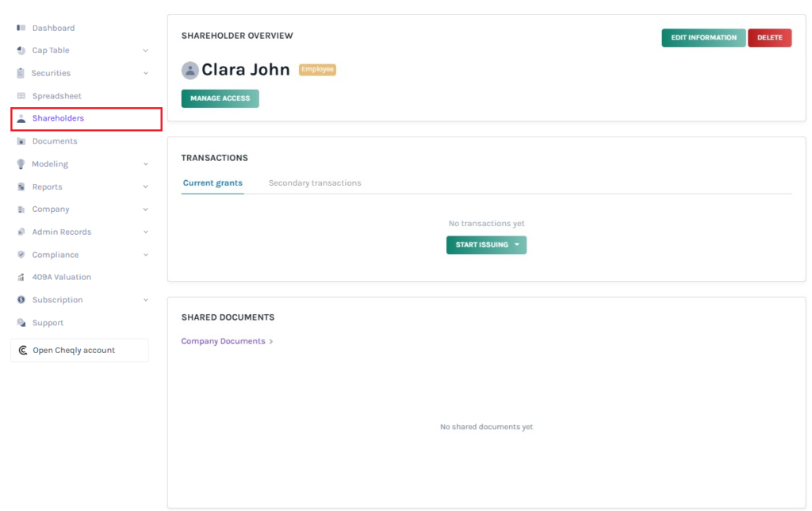Expand the Cap Table submenu chevron
This screenshot has height=511, width=812.
[x=145, y=51]
